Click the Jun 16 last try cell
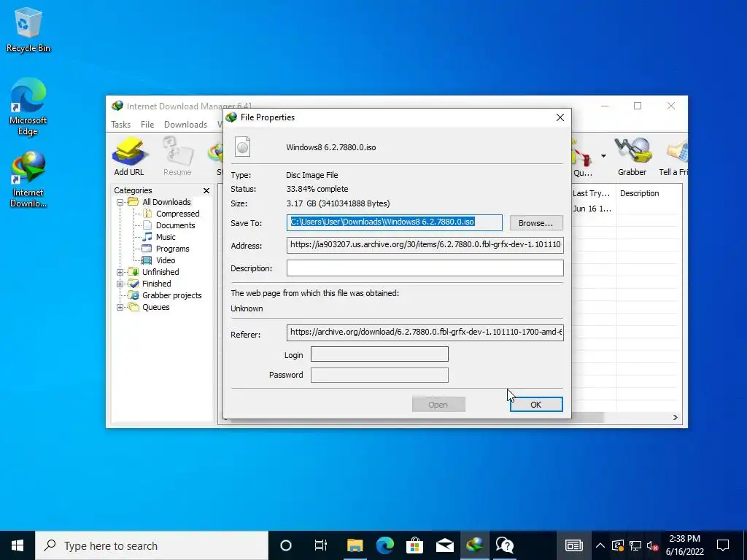 [x=592, y=209]
